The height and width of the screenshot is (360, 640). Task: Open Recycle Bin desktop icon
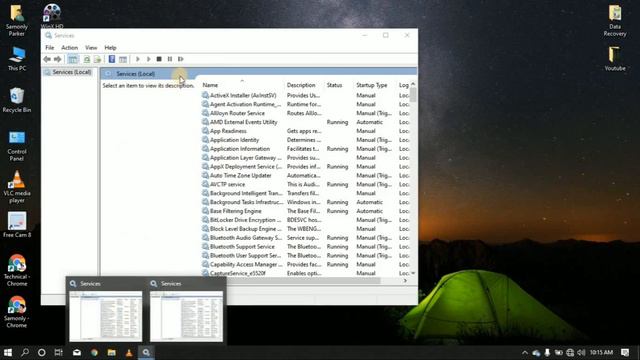pos(17,100)
